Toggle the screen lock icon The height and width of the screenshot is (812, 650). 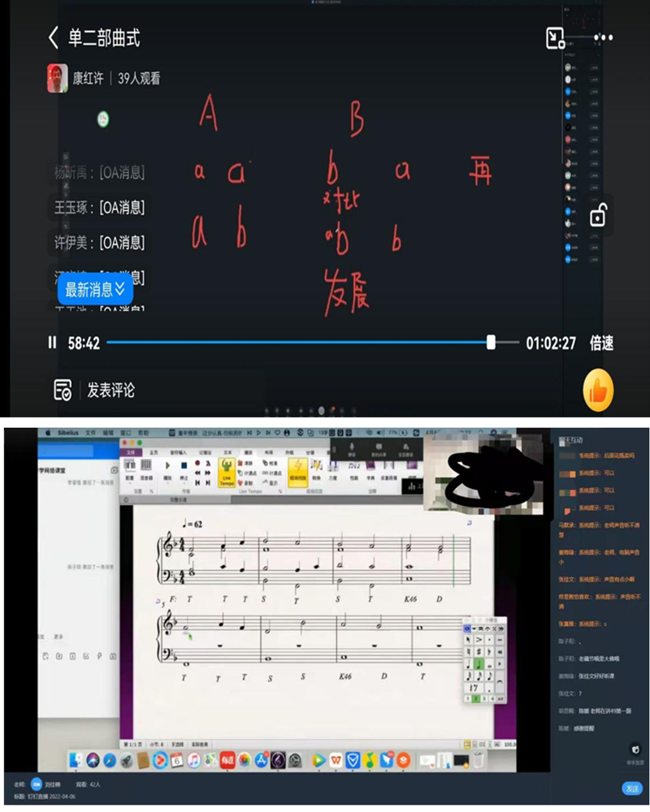[x=597, y=216]
